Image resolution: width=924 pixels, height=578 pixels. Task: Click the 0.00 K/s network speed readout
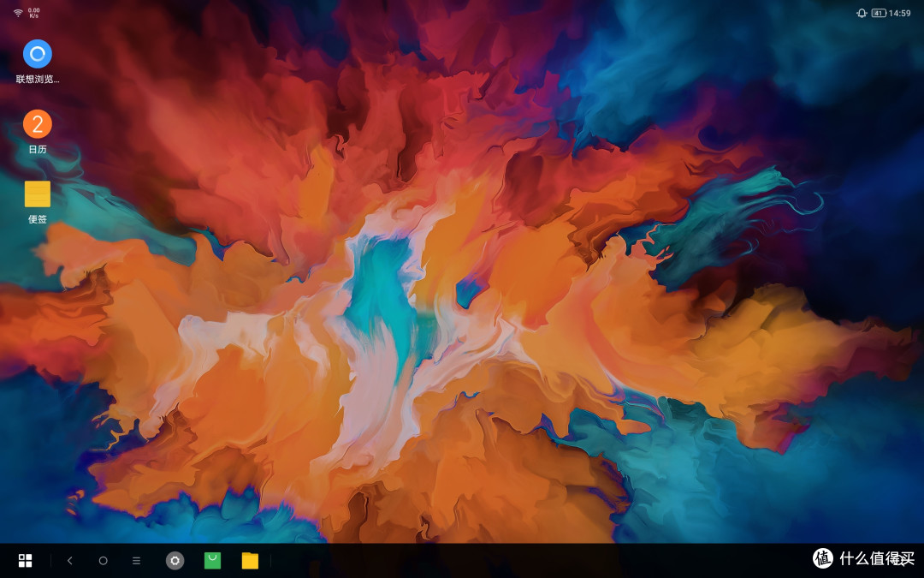[x=33, y=13]
